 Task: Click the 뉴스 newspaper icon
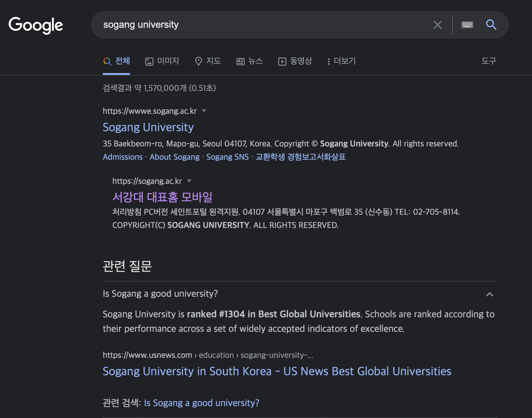[240, 62]
